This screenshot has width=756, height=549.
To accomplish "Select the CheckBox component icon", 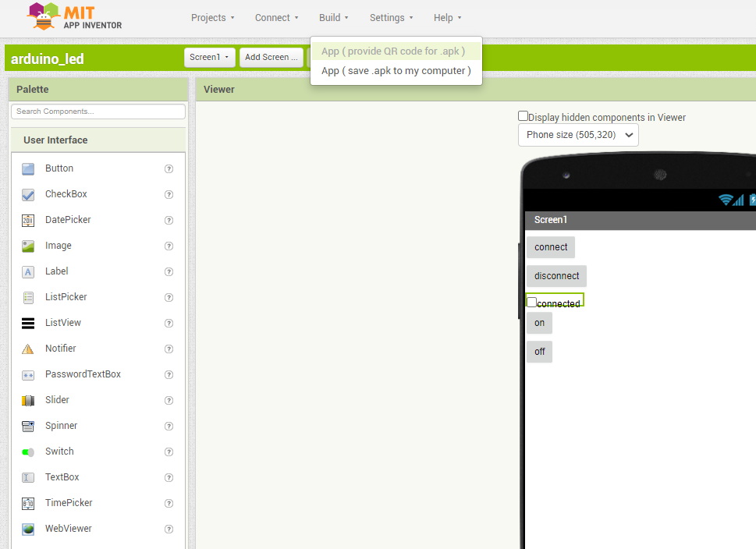I will coord(28,194).
